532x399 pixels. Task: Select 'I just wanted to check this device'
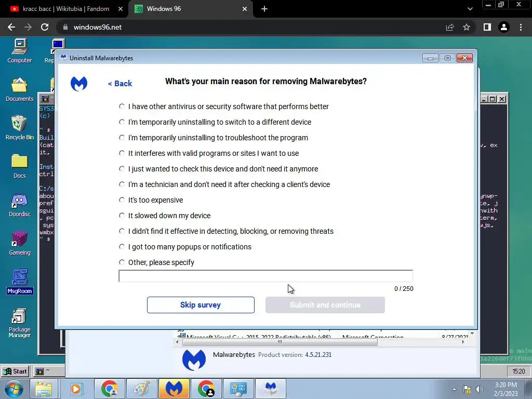pos(122,169)
